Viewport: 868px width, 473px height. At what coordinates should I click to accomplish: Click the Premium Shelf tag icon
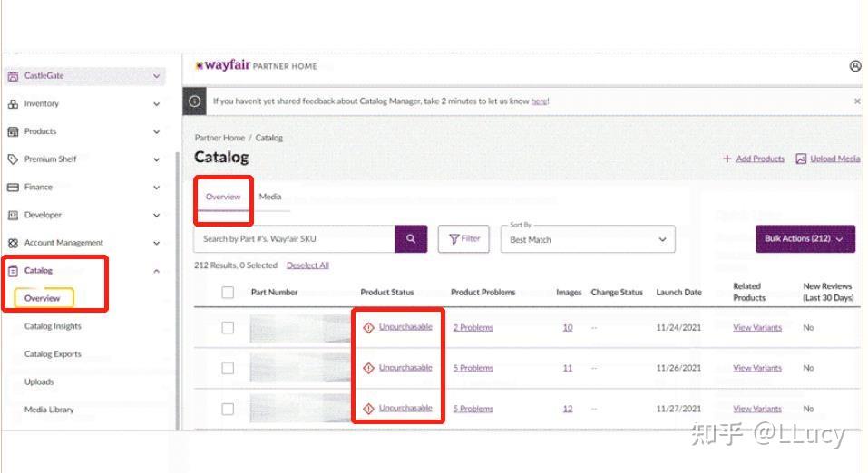tap(13, 159)
